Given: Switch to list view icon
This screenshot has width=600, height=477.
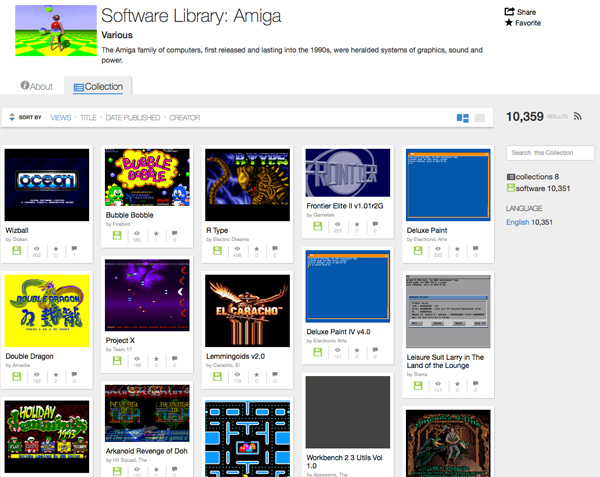Looking at the screenshot, I should click(x=479, y=118).
